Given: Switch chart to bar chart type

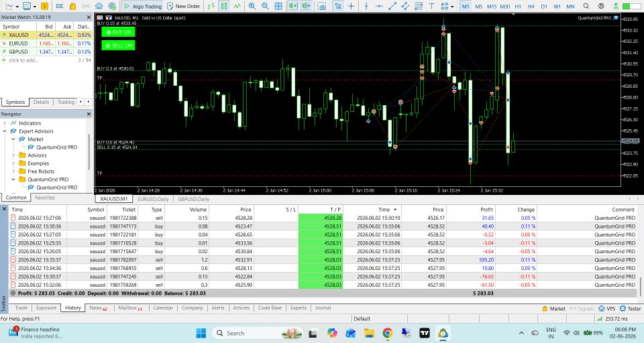Looking at the screenshot, I should [211, 6].
